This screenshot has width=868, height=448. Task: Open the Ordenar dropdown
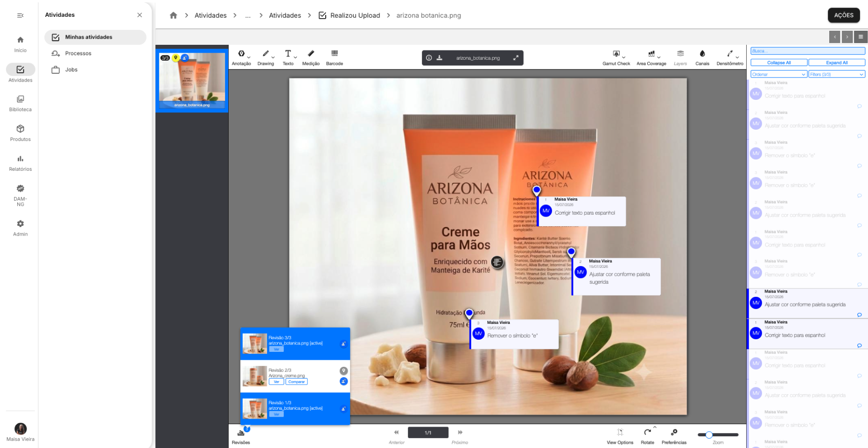(x=778, y=74)
